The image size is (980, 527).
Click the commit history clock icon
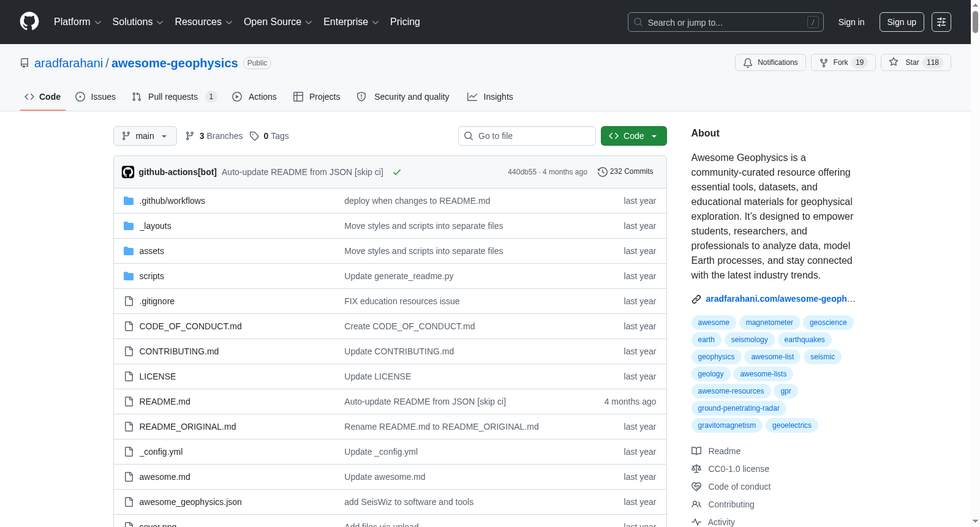coord(603,172)
